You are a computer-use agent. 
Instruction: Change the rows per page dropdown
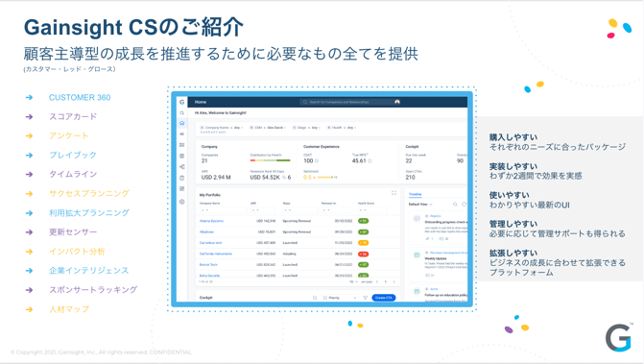(354, 282)
